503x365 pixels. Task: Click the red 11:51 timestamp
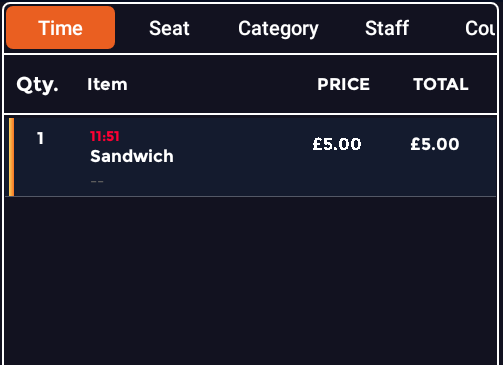point(105,136)
